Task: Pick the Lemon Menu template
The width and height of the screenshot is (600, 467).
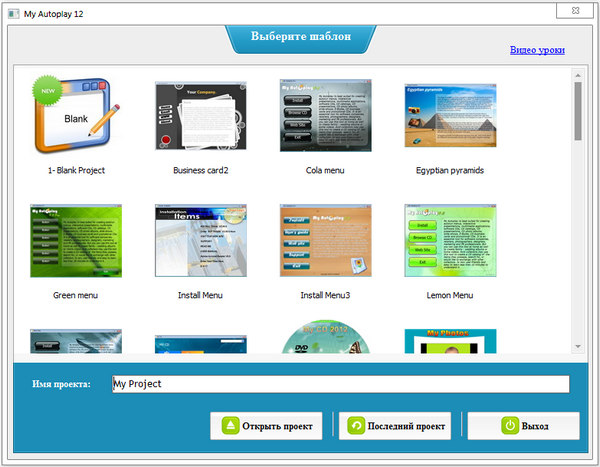Action: [450, 242]
